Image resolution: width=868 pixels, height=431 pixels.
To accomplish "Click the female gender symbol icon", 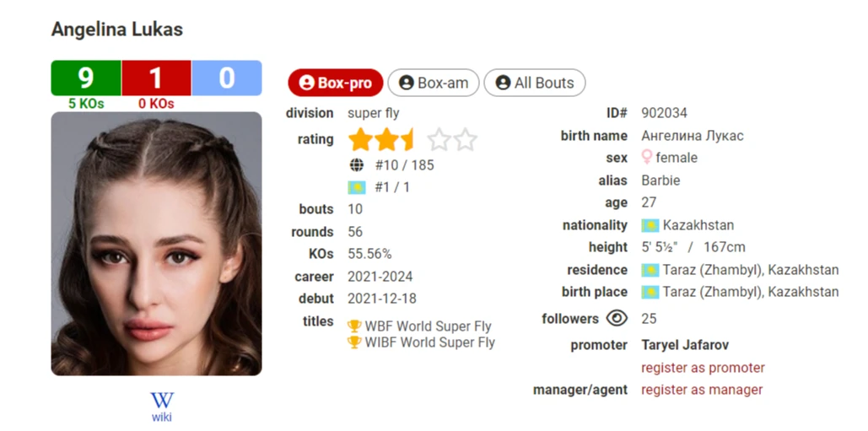I will click(647, 158).
